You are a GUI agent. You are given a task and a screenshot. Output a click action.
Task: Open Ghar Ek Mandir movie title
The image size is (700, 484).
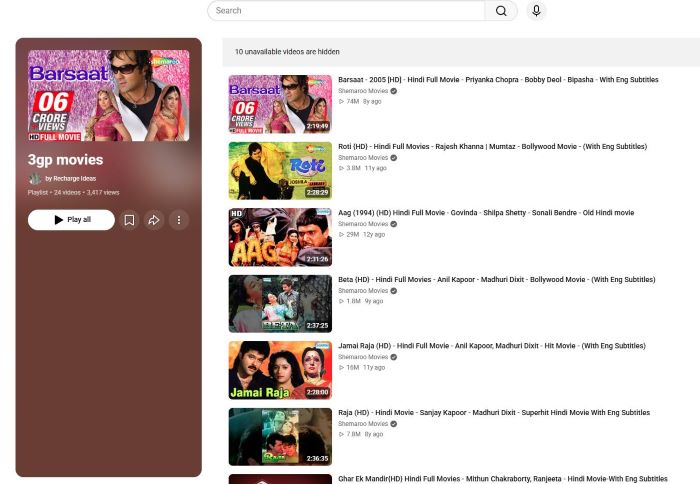coord(503,479)
